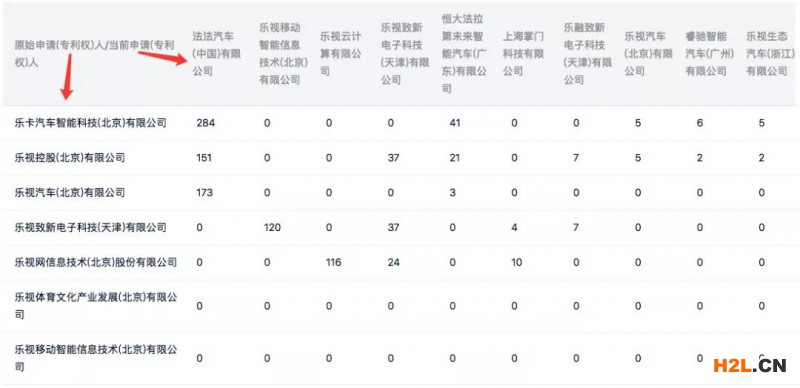Click the 恒大法拉第未来智能汽车 column header
800x388 pixels.
[463, 54]
